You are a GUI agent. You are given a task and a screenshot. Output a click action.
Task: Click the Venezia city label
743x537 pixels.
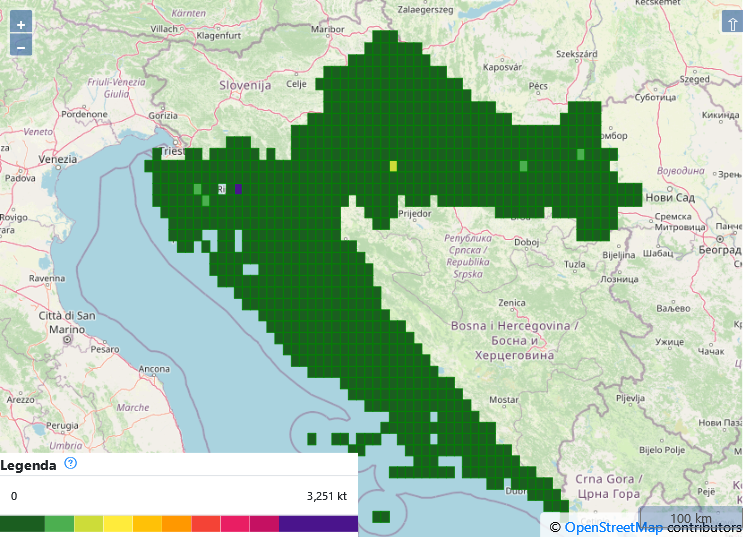click(x=57, y=159)
